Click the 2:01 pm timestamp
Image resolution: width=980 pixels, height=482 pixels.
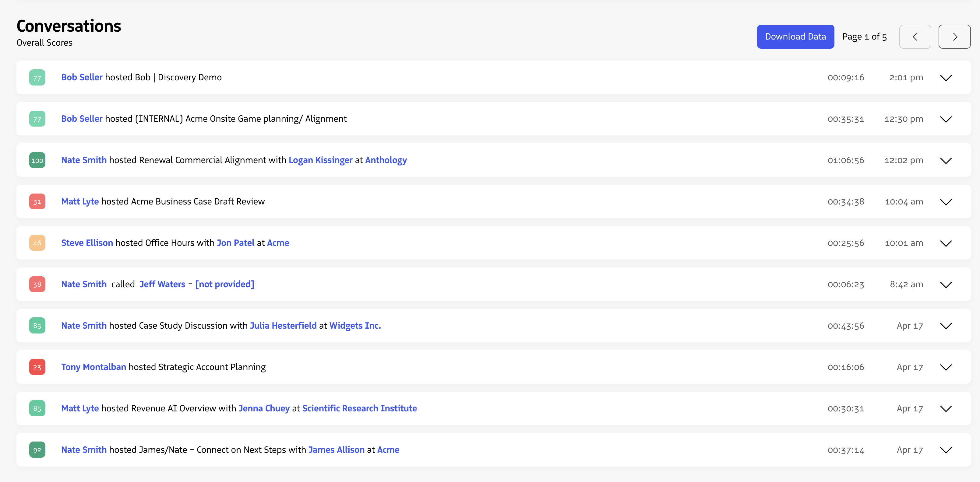[x=906, y=78]
